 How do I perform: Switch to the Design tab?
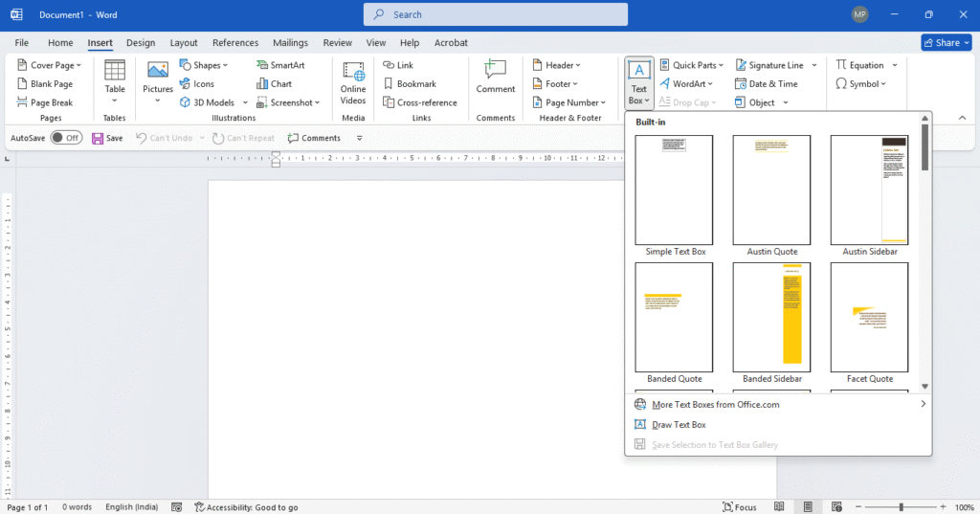coord(141,43)
